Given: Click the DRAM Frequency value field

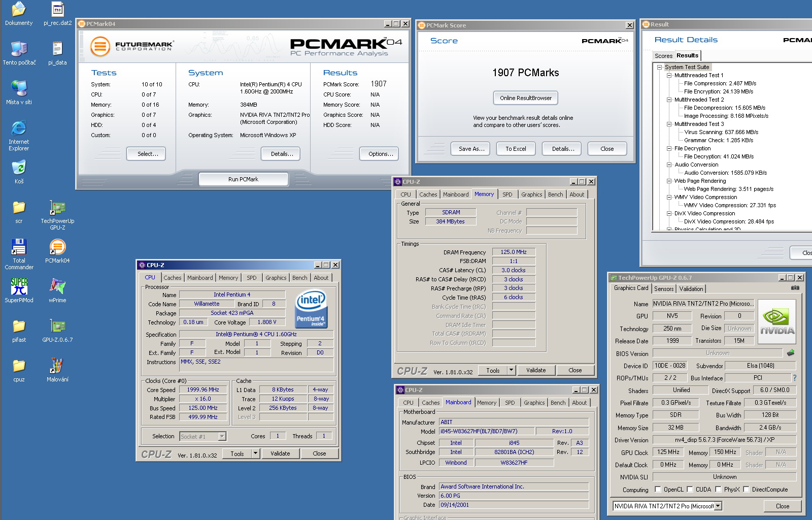Looking at the screenshot, I should pyautogui.click(x=514, y=252).
